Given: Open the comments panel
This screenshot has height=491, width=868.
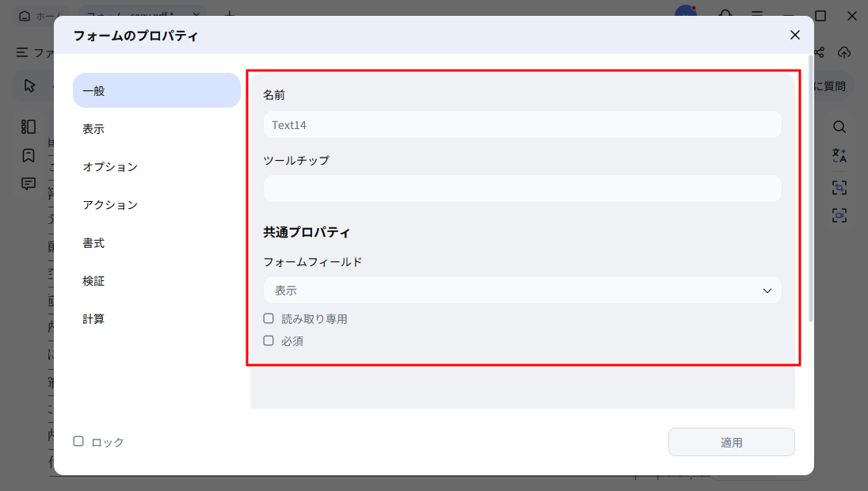Looking at the screenshot, I should click(29, 184).
